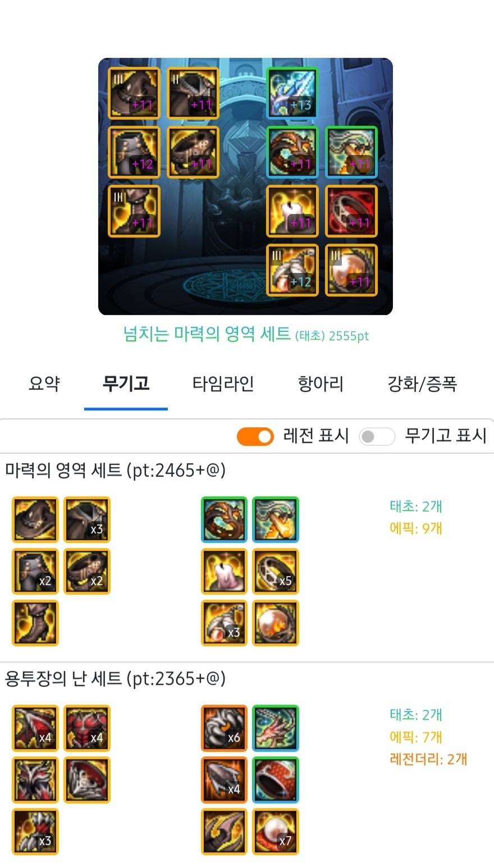Switch to the 요약 tab
Screen dimensions: 494x868
44,384
